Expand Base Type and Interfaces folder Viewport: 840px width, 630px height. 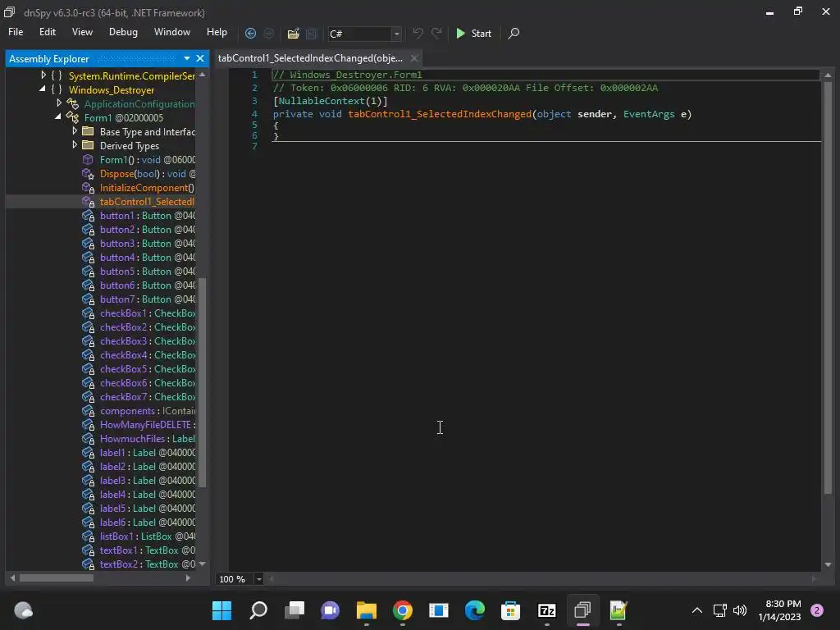[75, 130]
